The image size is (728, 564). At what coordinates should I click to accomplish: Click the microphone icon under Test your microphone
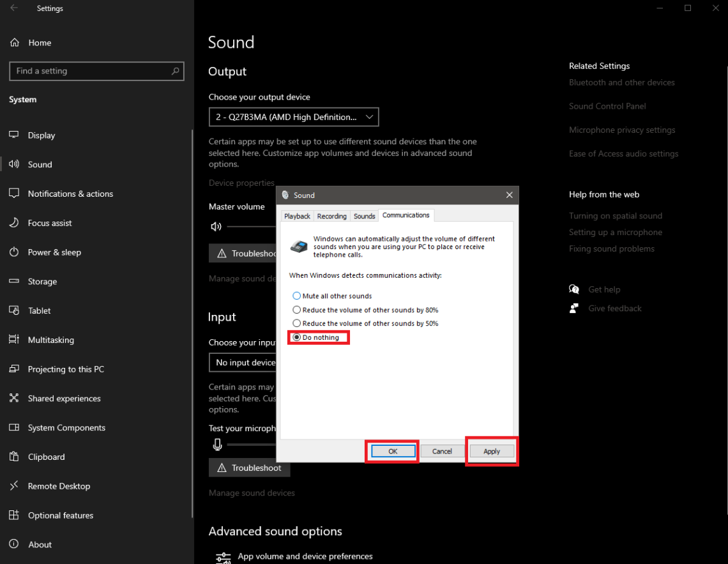tap(217, 445)
